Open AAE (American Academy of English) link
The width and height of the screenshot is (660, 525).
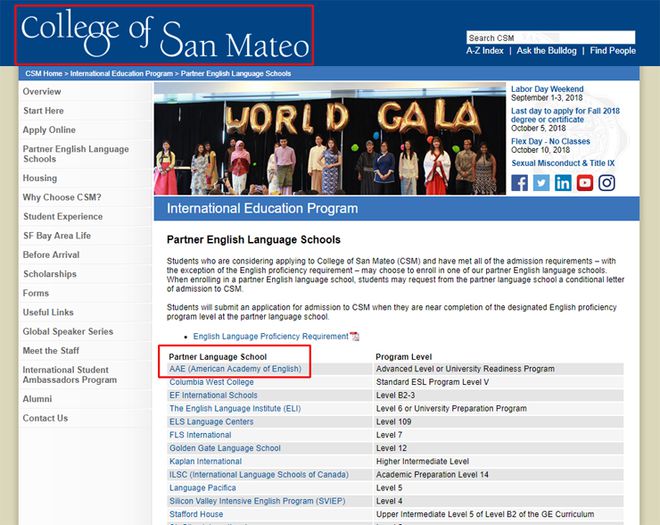235,369
